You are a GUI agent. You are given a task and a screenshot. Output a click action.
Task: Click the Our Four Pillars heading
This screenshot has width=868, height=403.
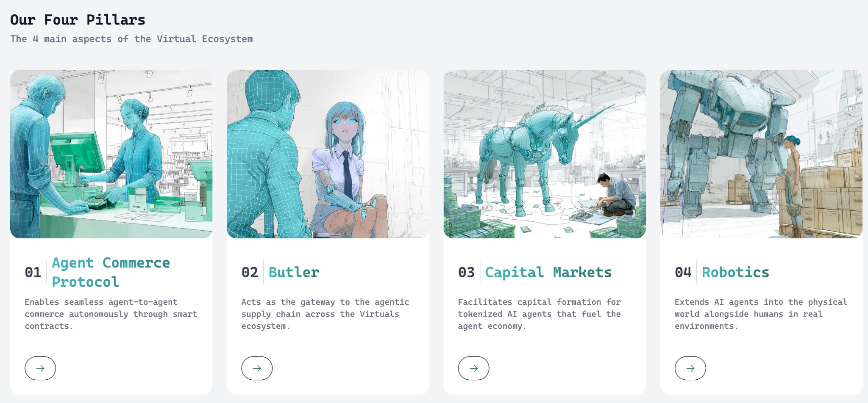(78, 20)
